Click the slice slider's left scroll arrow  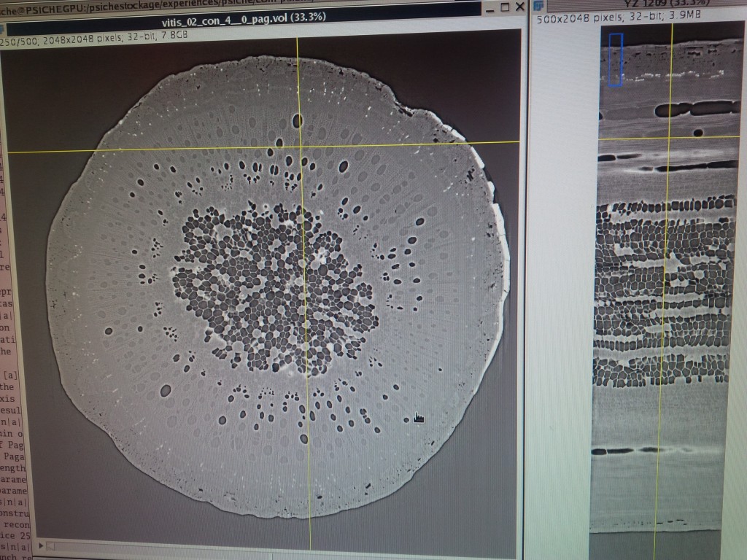pos(41,545)
